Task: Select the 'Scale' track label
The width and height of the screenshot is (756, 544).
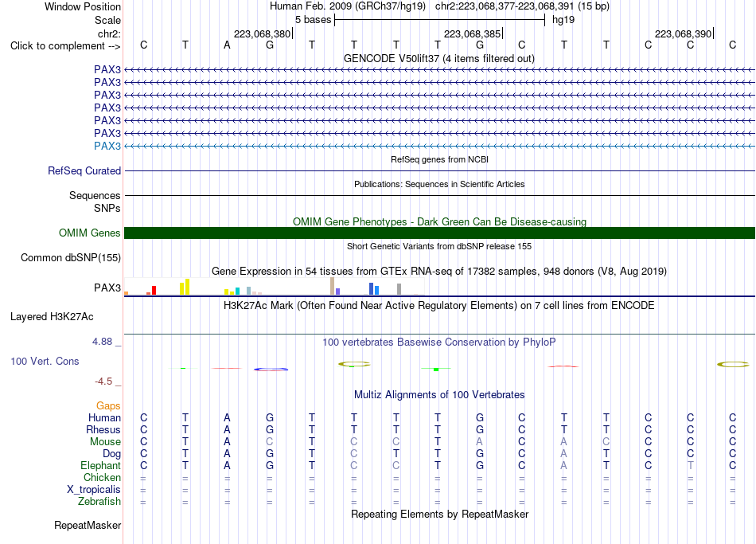Action: [107, 20]
